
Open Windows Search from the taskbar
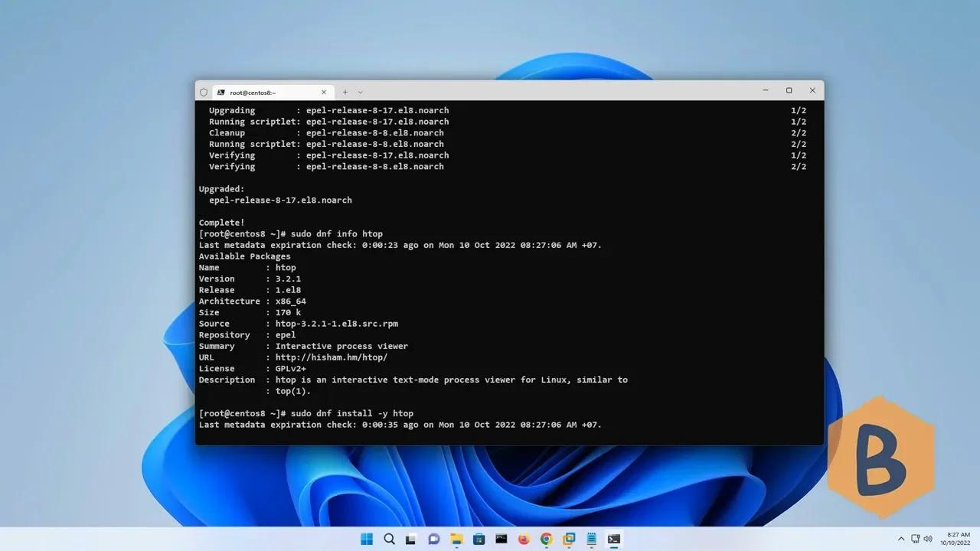389,539
